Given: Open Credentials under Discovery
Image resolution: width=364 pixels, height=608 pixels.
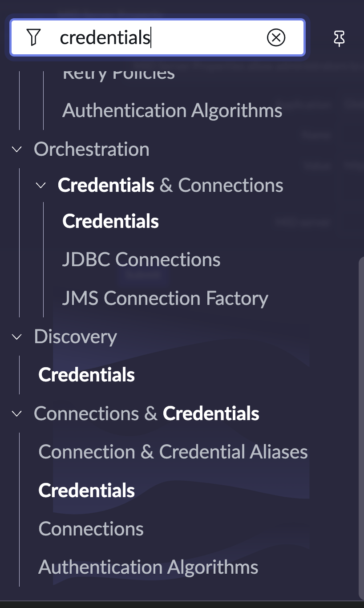Looking at the screenshot, I should coord(86,375).
